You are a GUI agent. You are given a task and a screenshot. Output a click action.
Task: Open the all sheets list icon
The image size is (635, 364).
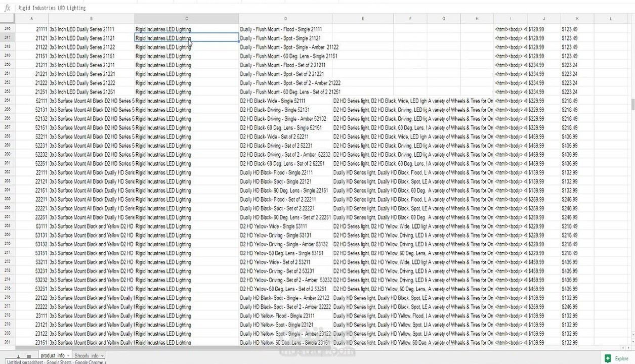pos(29,356)
